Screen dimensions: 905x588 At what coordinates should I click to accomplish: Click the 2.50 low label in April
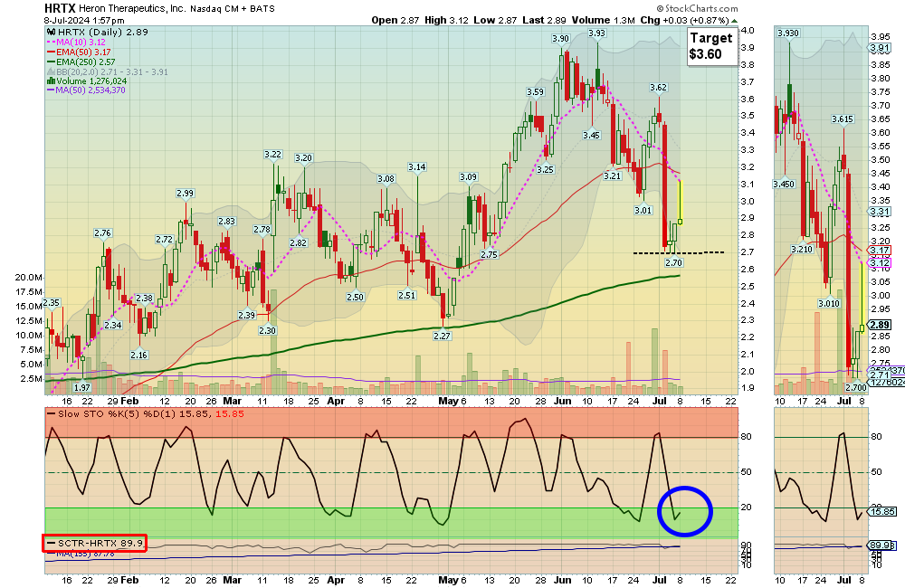tap(355, 297)
